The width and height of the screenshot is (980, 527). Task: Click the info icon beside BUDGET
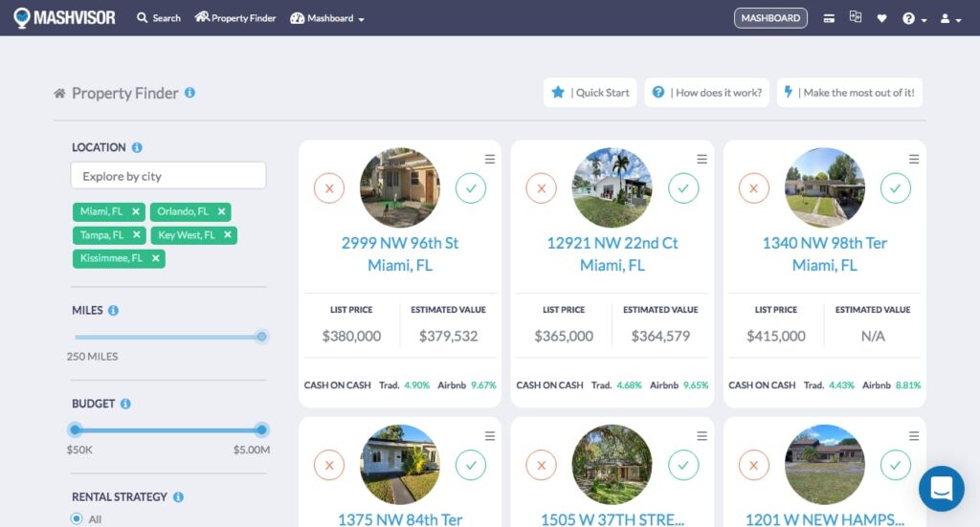pyautogui.click(x=125, y=404)
